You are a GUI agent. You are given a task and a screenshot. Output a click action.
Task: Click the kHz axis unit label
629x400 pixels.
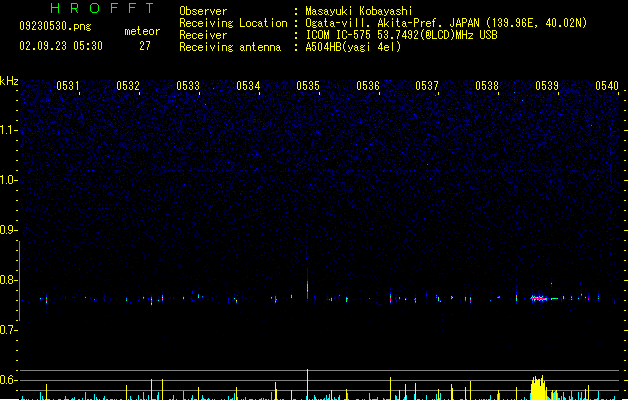click(x=9, y=81)
